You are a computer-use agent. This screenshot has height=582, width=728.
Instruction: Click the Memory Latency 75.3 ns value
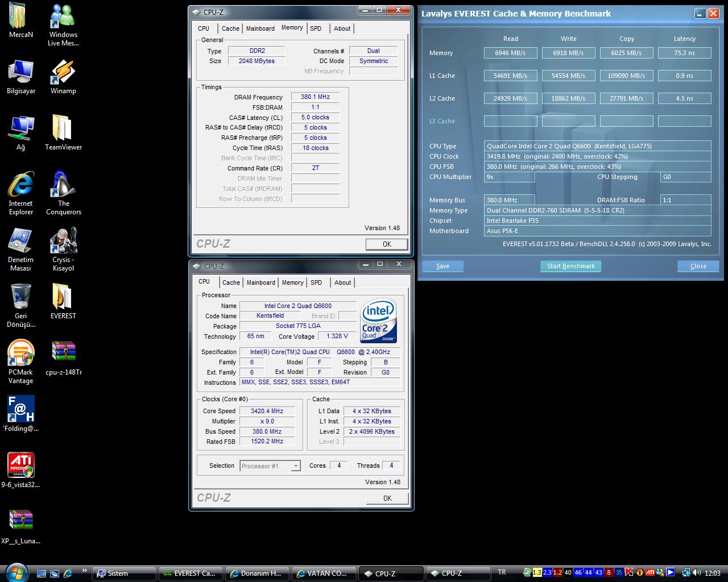point(685,53)
